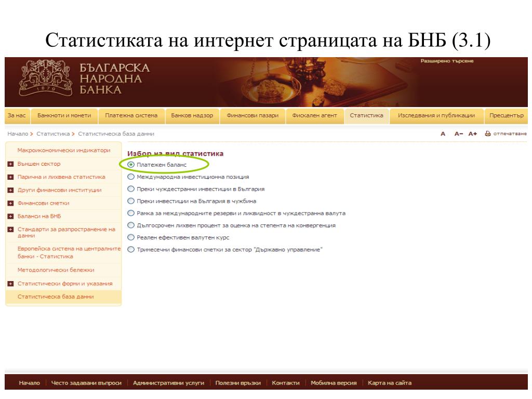Increase font size with A+
Viewport: 532px width, 399px height.
[473, 134]
